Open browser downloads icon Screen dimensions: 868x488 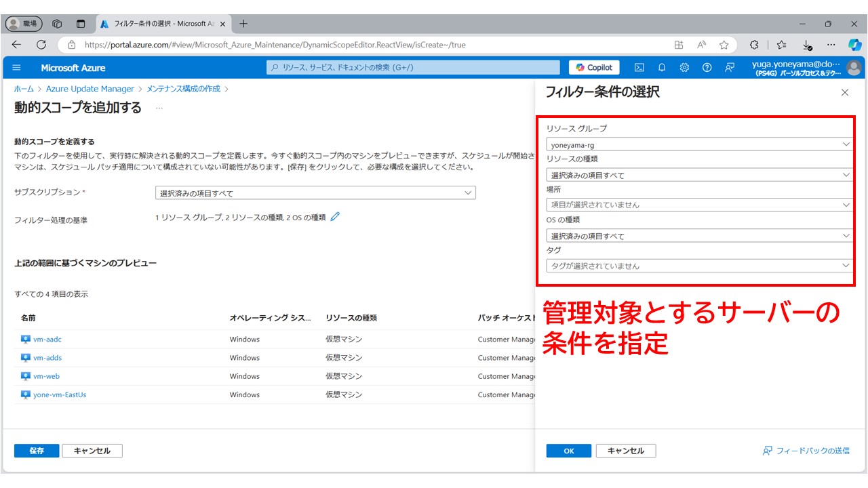click(807, 45)
